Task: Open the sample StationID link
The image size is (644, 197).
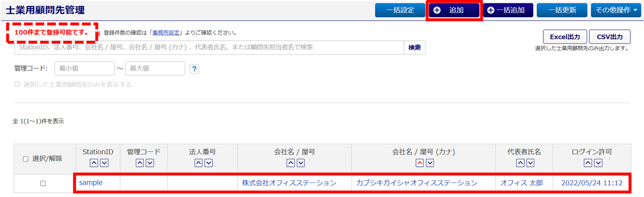Action: 91,183
